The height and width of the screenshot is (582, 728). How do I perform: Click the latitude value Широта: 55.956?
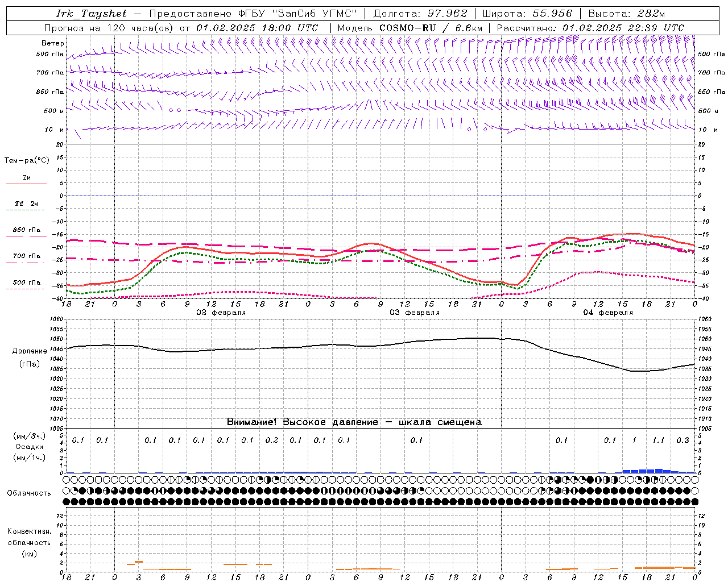pos(527,14)
